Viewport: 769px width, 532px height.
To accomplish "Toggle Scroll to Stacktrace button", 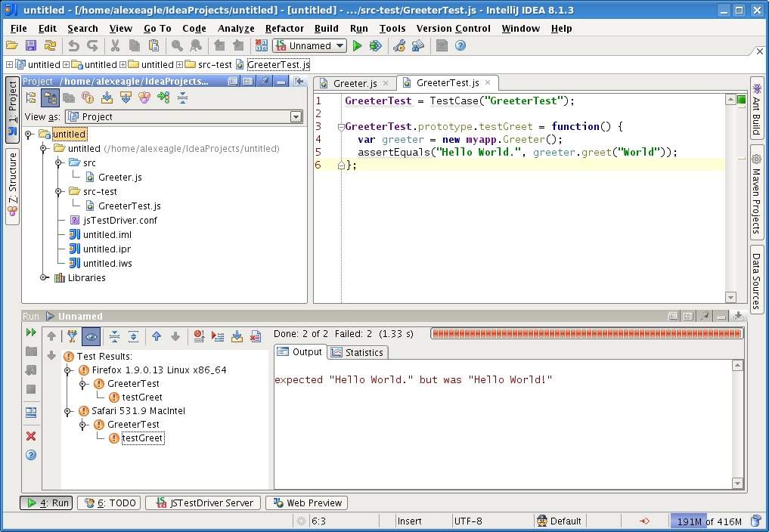I will (x=217, y=336).
